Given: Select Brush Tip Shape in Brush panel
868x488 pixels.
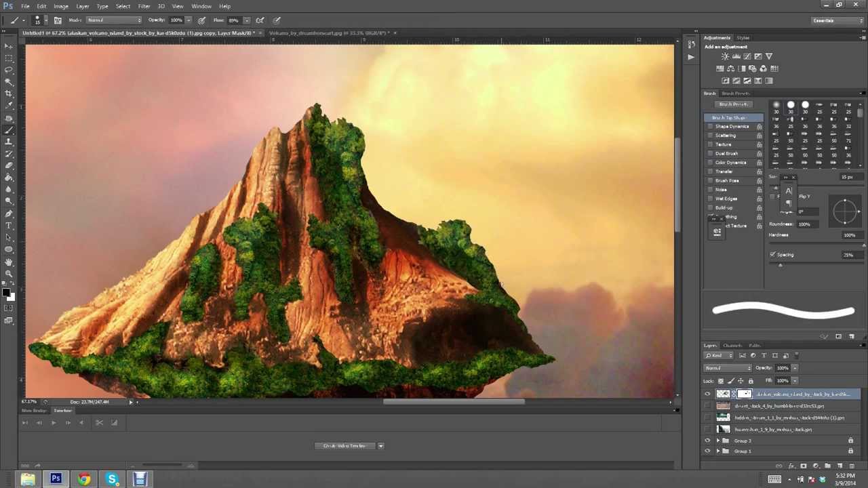Looking at the screenshot, I should coord(734,118).
